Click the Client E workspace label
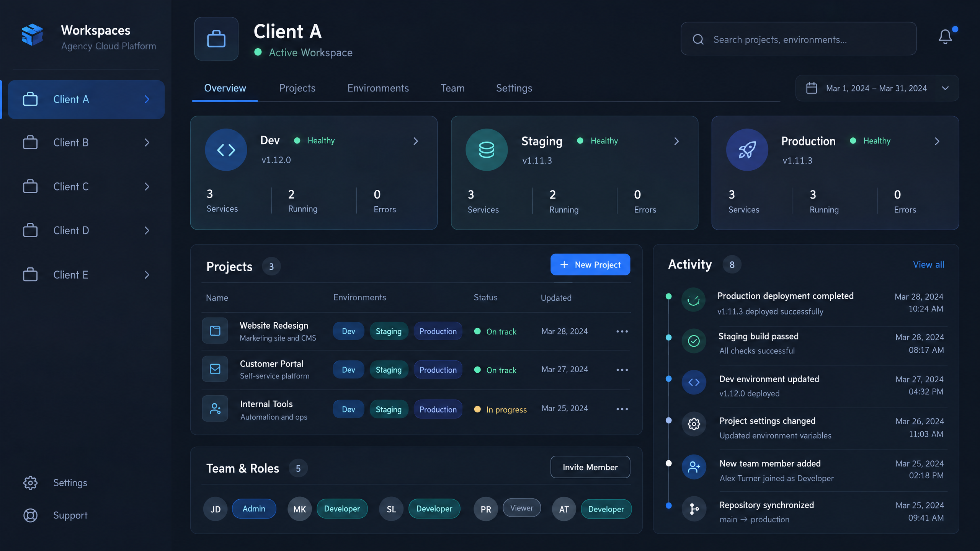Image resolution: width=980 pixels, height=551 pixels. point(71,275)
